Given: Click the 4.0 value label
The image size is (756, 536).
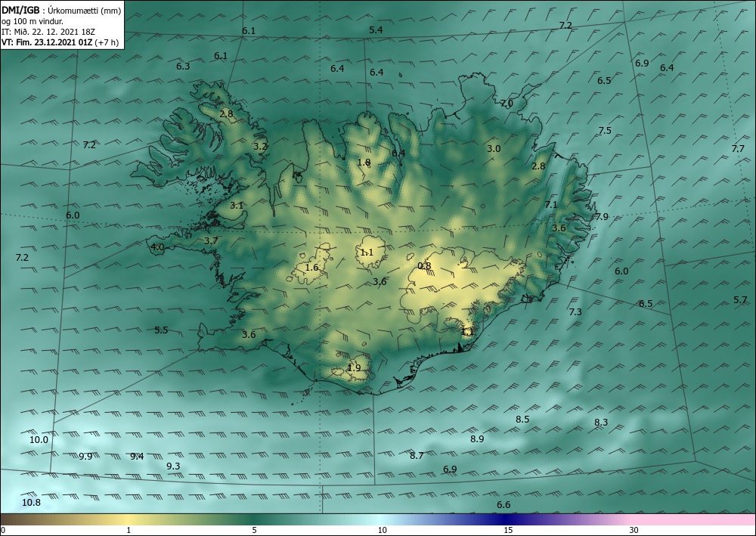Looking at the screenshot, I should (x=158, y=247).
